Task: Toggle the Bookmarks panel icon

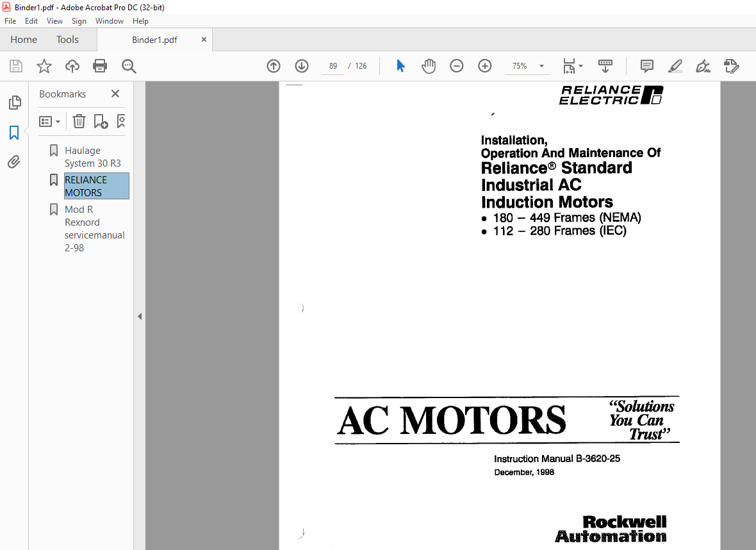Action: point(14,132)
